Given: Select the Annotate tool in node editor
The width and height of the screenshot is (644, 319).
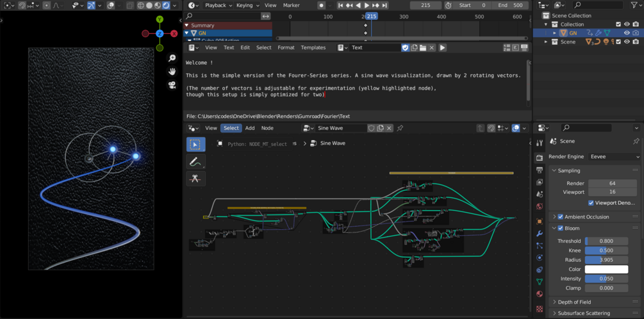Looking at the screenshot, I should [x=196, y=162].
